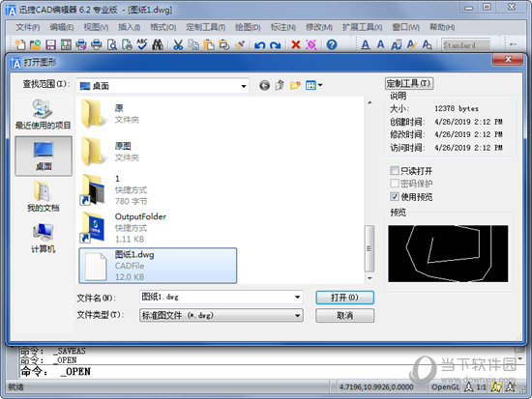This screenshot has width=532, height=399.
Task: Click the 定制工具(T) button in dialog
Action: point(409,83)
